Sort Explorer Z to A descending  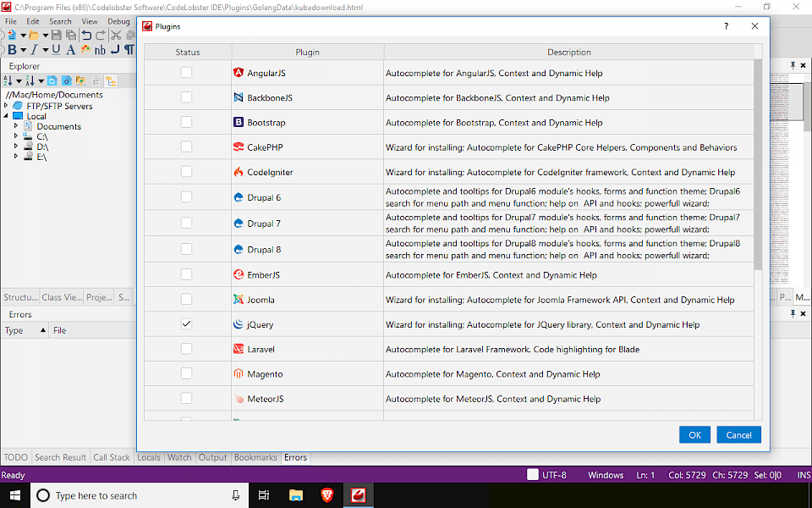(x=30, y=81)
